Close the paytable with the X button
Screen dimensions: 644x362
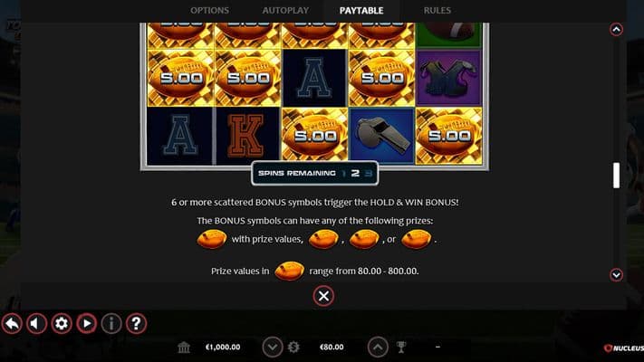coord(323,296)
